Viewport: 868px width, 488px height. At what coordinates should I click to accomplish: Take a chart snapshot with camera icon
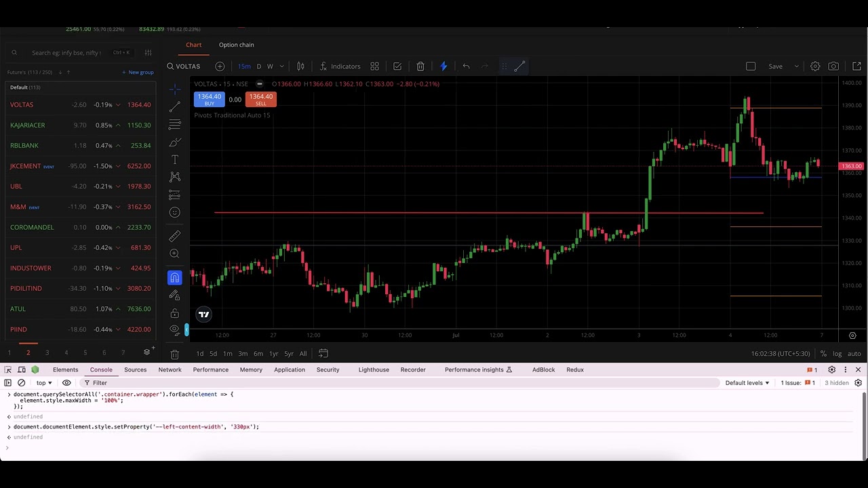coord(833,66)
